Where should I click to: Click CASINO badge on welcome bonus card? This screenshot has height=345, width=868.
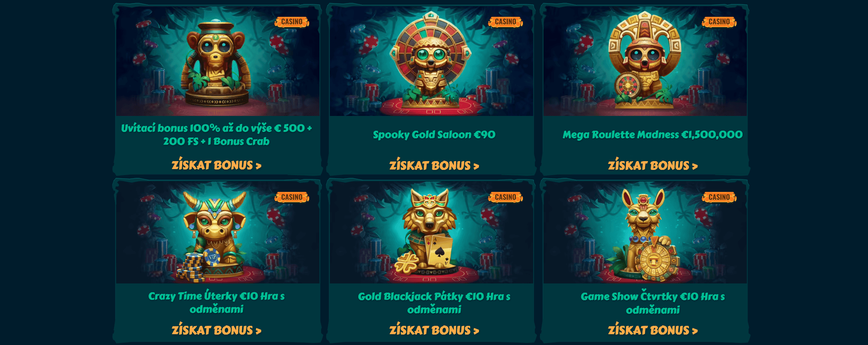292,22
